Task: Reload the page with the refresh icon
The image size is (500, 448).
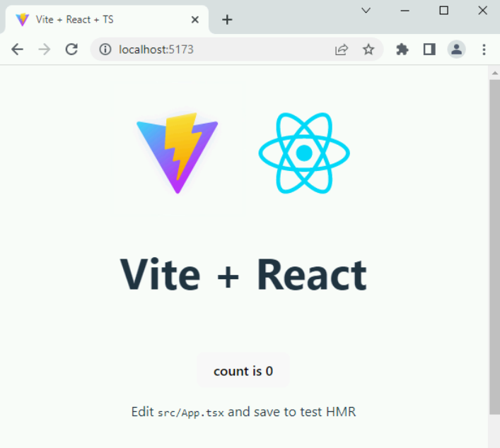Action: click(x=71, y=49)
